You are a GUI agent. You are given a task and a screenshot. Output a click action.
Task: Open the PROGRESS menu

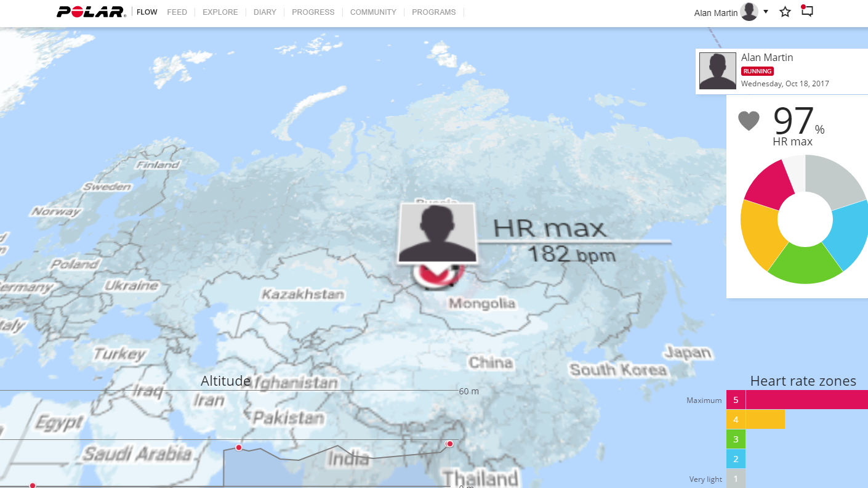[x=313, y=12]
